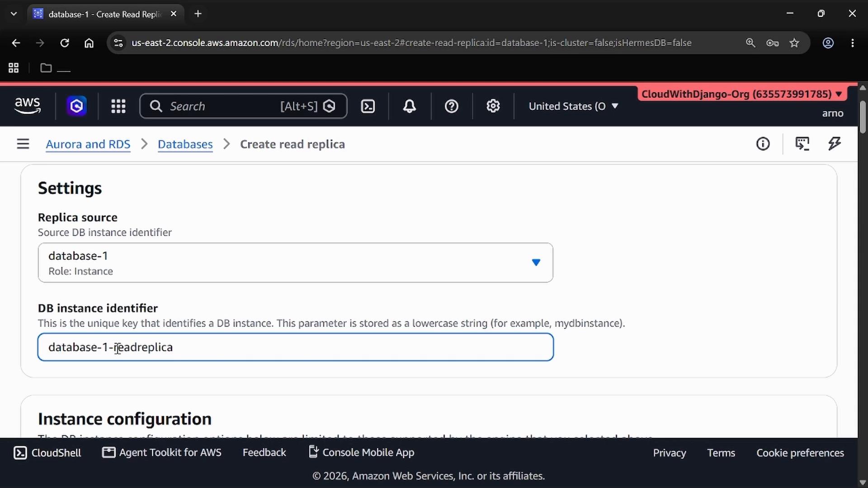Open the zoom indicator in address bar
The height and width of the screenshot is (488, 868).
(x=750, y=43)
